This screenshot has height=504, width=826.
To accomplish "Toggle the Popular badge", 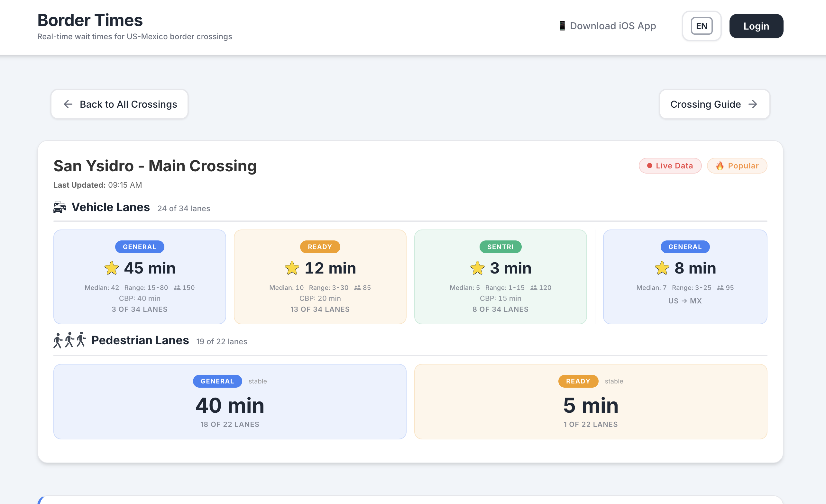I will pyautogui.click(x=737, y=166).
